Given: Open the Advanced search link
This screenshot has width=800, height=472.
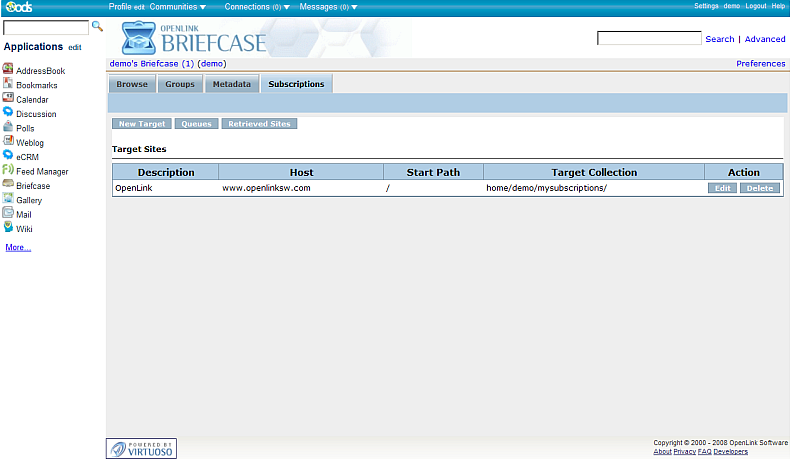Looking at the screenshot, I should click(764, 39).
